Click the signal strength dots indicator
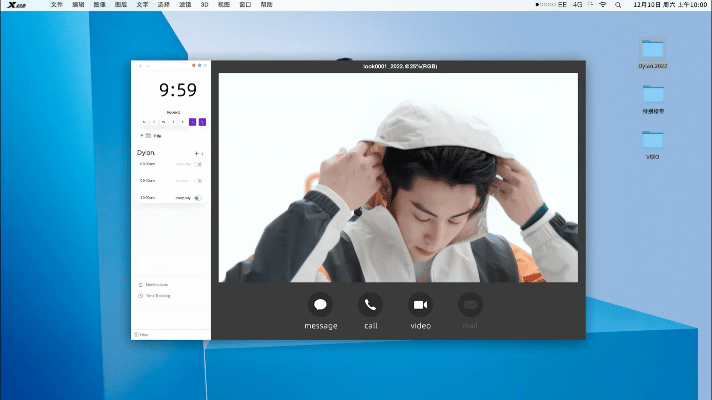The image size is (712, 400). [x=545, y=5]
